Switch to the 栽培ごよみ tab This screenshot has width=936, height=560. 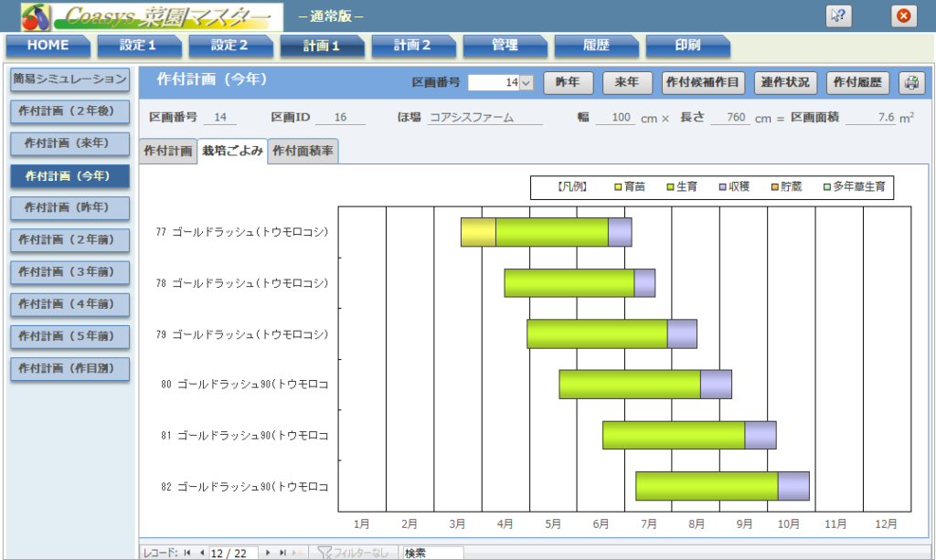point(232,151)
